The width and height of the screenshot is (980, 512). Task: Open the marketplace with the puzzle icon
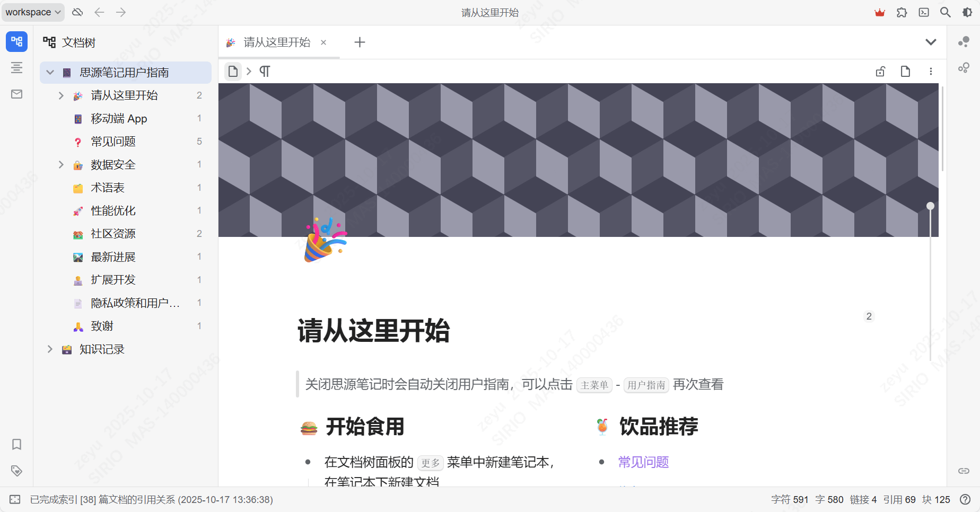pyautogui.click(x=902, y=12)
